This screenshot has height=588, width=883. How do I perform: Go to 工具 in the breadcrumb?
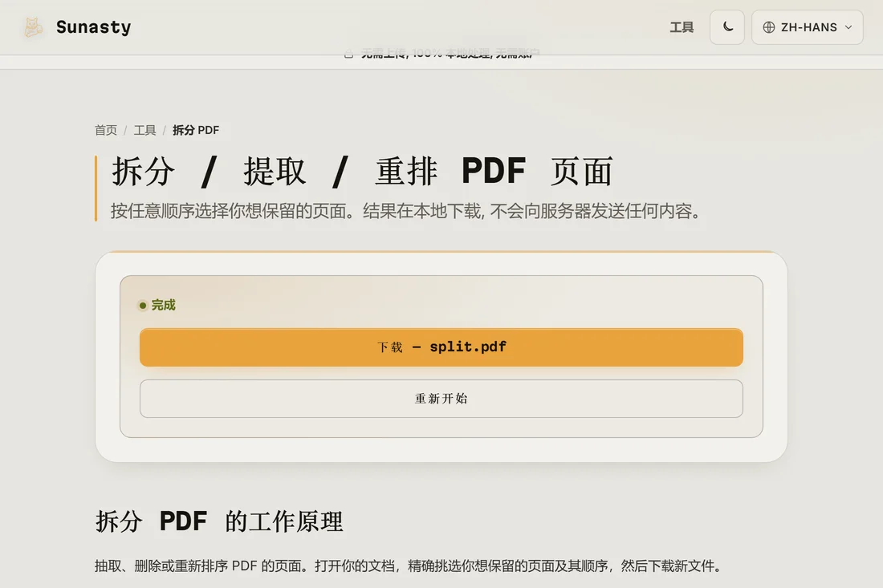tap(144, 130)
